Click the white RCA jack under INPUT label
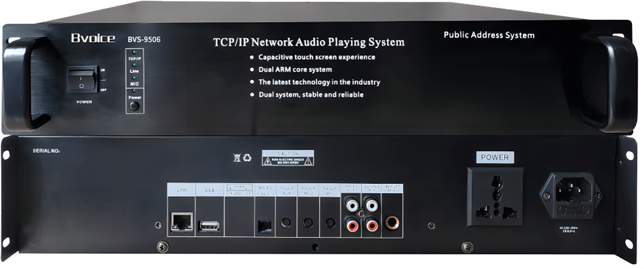Screen dimensions: 644x269 point(351,204)
